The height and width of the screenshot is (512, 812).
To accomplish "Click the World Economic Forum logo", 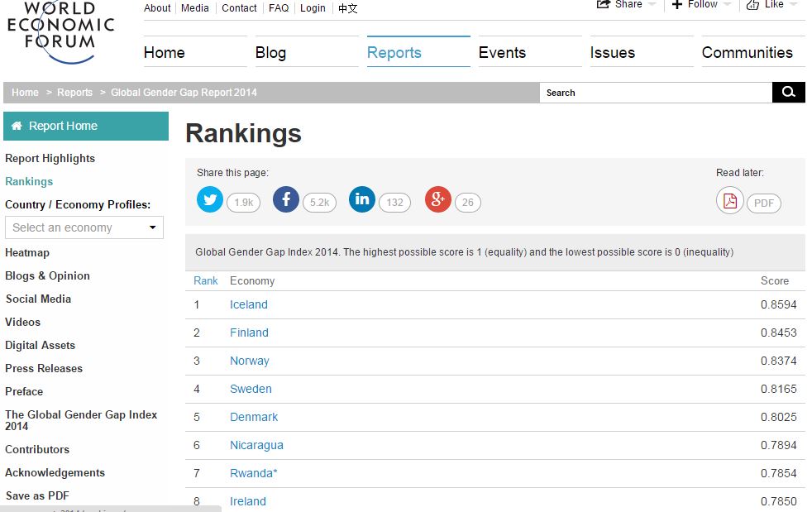I will [x=60, y=32].
